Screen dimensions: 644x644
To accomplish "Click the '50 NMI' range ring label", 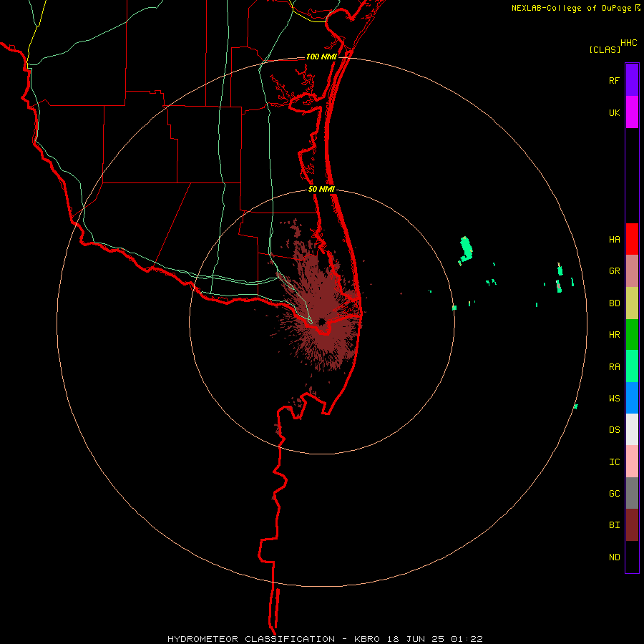I will point(321,189).
